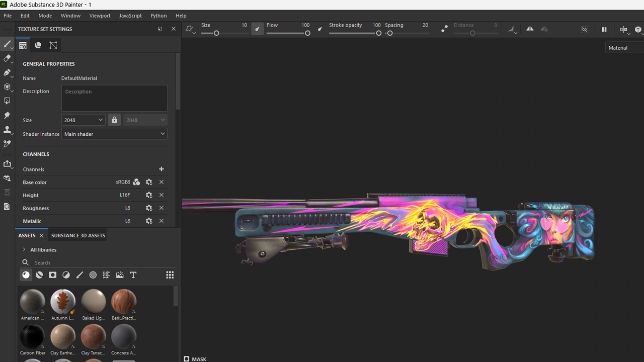Screen dimensions: 644x362
Task: Open the Size 2048 dropdown
Action: [84, 120]
